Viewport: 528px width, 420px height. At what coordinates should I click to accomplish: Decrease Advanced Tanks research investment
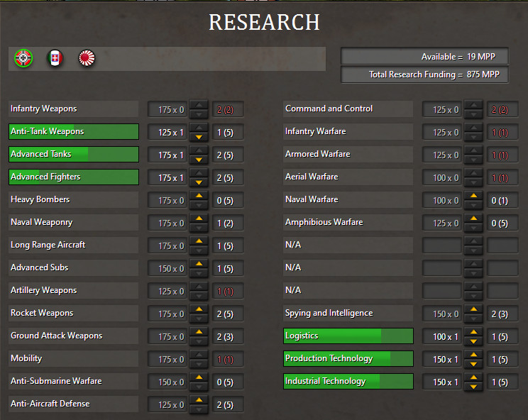(x=199, y=160)
